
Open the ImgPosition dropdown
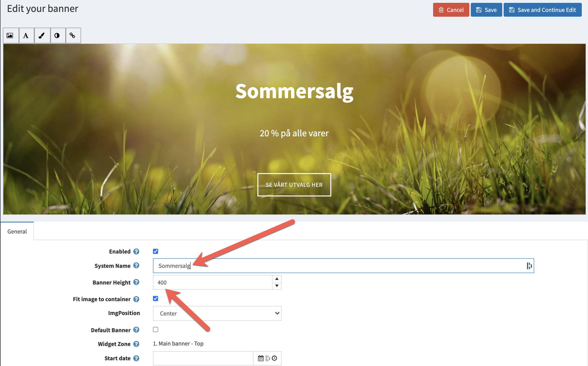[217, 314]
